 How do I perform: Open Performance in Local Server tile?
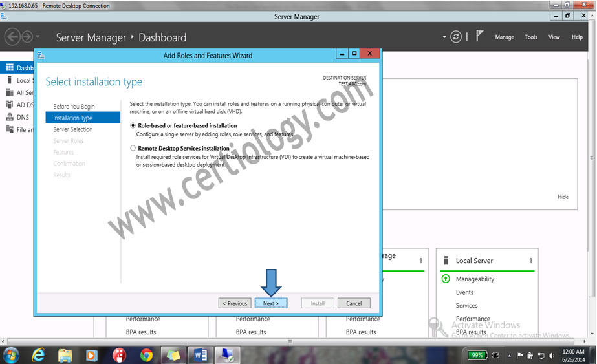pyautogui.click(x=473, y=319)
